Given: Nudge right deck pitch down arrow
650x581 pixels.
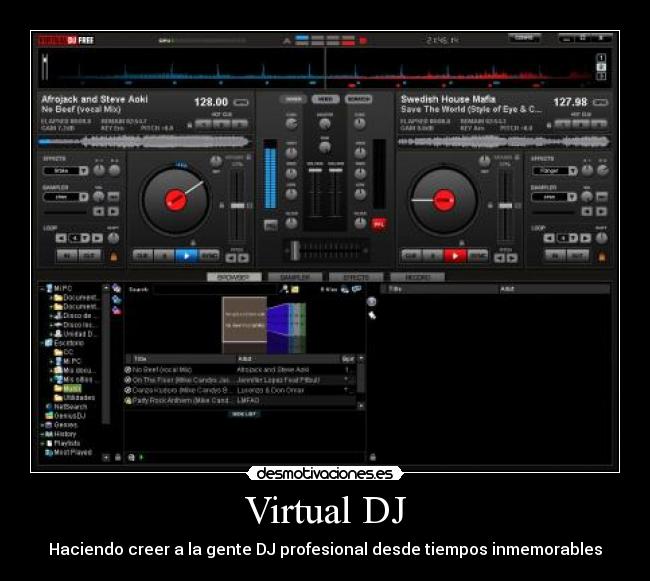Looking at the screenshot, I should (500, 258).
